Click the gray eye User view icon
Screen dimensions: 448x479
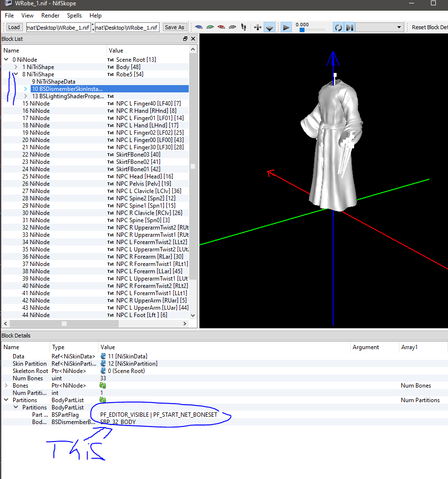pyautogui.click(x=233, y=27)
